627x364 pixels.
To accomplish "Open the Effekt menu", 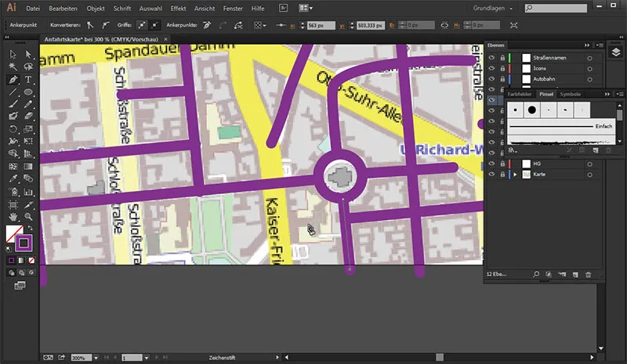I will (x=178, y=8).
